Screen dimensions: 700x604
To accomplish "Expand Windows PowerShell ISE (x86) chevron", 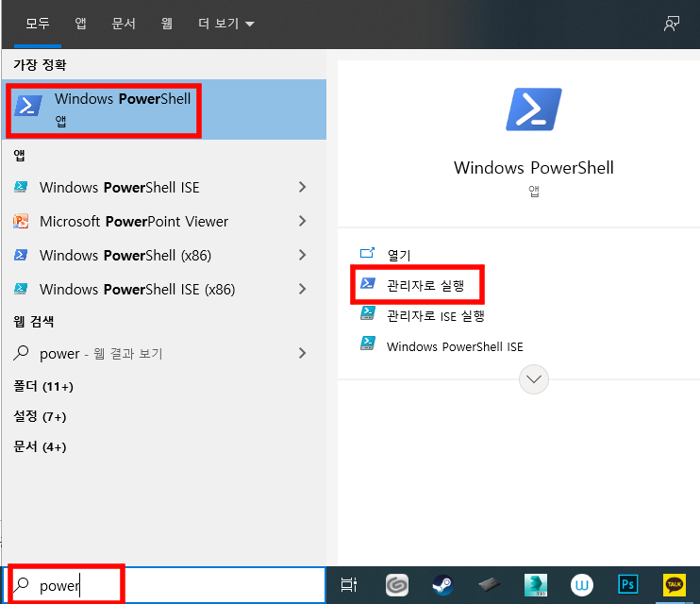I will 302,289.
